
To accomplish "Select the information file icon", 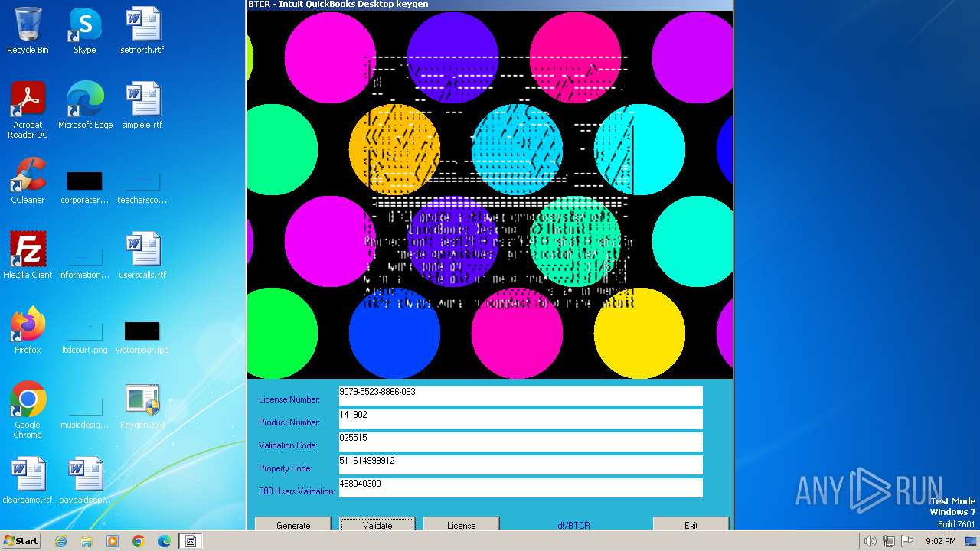I will pyautogui.click(x=84, y=263).
